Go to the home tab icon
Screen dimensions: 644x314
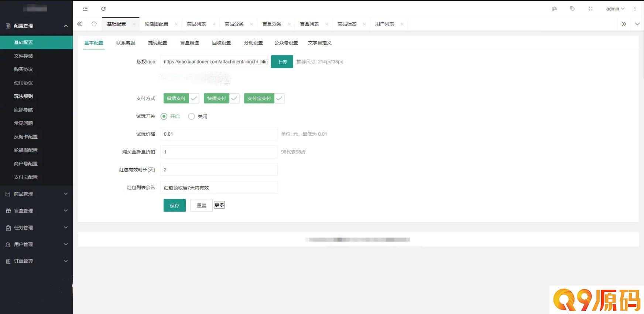click(94, 24)
